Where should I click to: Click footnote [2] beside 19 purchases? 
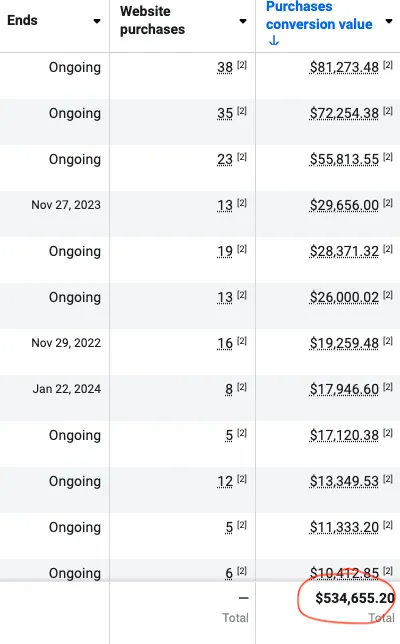click(242, 248)
